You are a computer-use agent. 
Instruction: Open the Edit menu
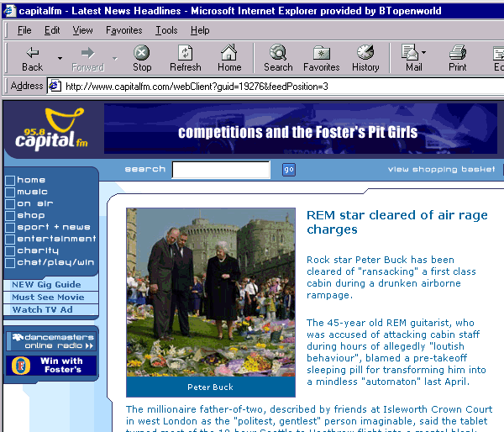(x=52, y=30)
